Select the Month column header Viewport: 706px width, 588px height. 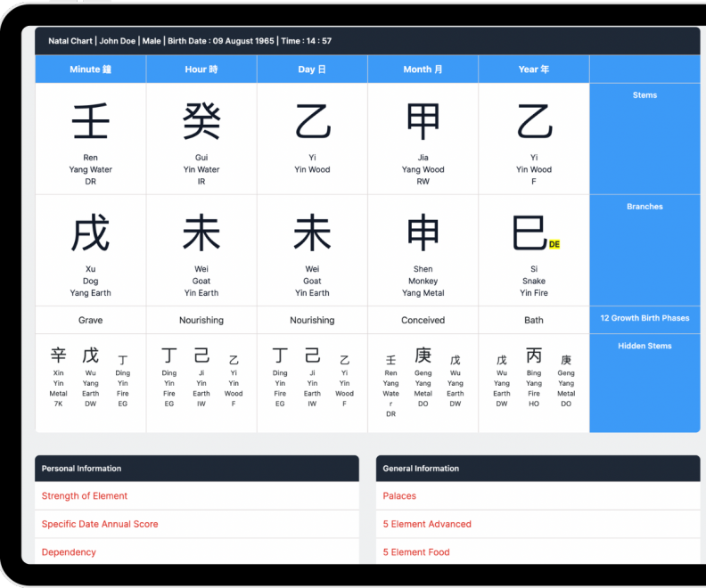[x=423, y=69]
